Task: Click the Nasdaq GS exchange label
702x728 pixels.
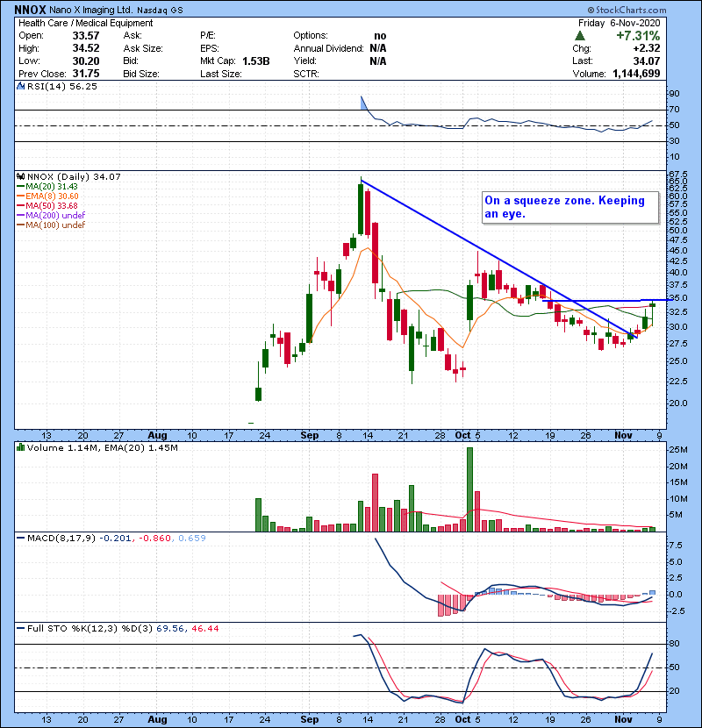Action: pyautogui.click(x=160, y=10)
